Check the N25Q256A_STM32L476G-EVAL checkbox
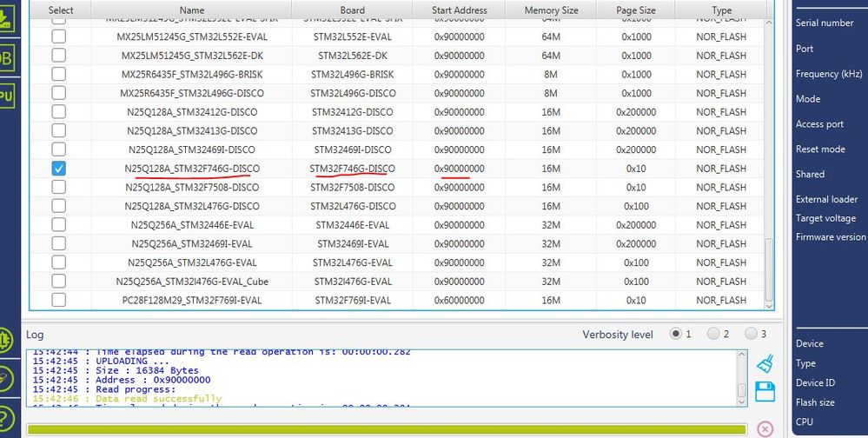Viewport: 868px width, 438px height. click(x=58, y=262)
